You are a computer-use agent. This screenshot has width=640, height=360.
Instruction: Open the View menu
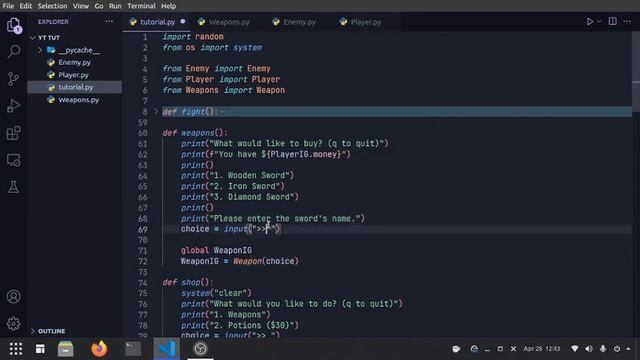(81, 6)
